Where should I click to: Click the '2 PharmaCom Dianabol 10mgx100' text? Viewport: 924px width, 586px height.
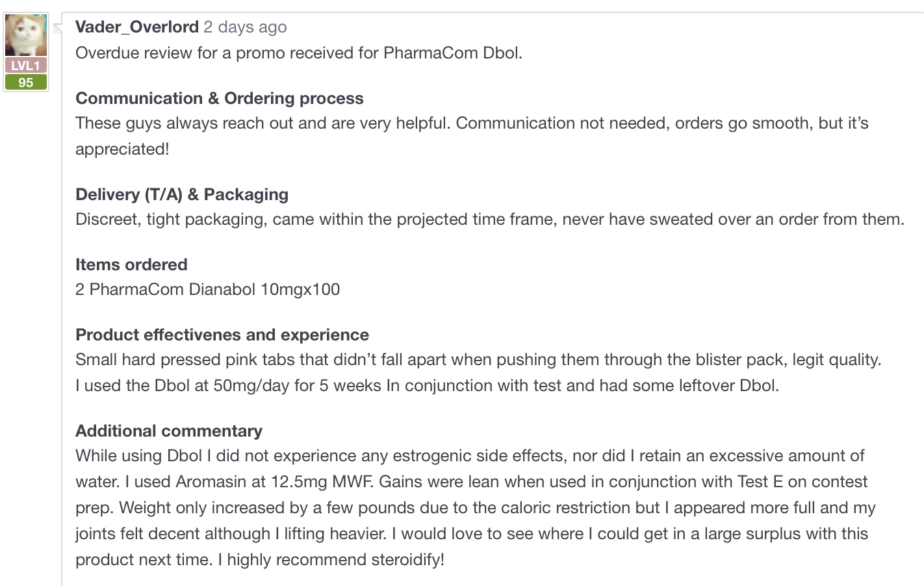click(x=208, y=289)
